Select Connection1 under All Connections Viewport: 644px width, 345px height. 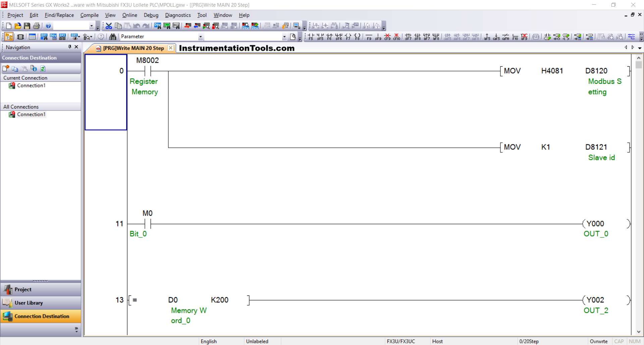(31, 115)
